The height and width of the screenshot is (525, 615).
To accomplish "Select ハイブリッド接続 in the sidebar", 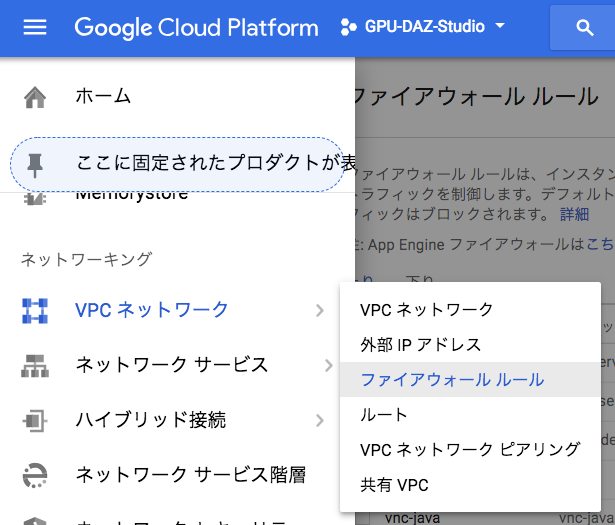I will (x=151, y=420).
